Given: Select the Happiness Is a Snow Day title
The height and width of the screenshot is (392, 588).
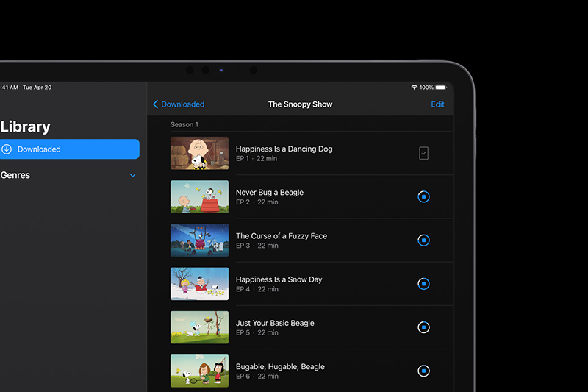Looking at the screenshot, I should click(279, 279).
